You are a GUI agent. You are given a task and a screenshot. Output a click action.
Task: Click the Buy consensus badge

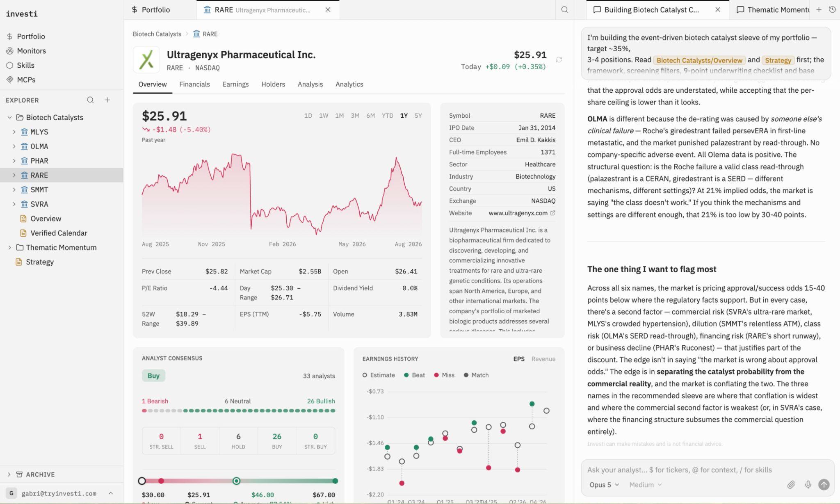coord(153,376)
